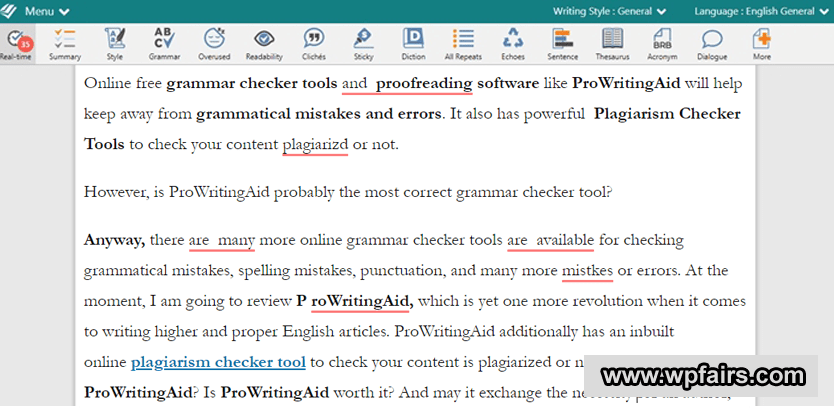Click the bold word 'Anyway,'
The width and height of the screenshot is (834, 408).
pyautogui.click(x=114, y=240)
